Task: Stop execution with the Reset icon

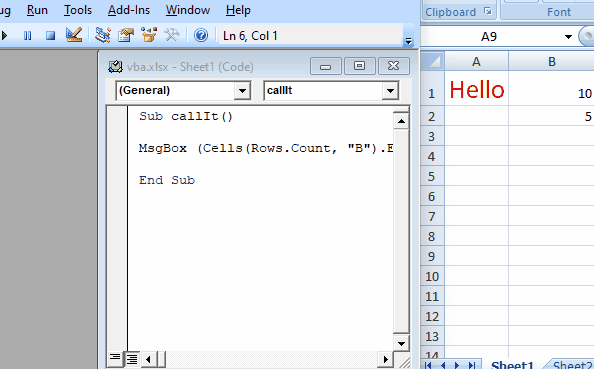Action: pos(50,36)
